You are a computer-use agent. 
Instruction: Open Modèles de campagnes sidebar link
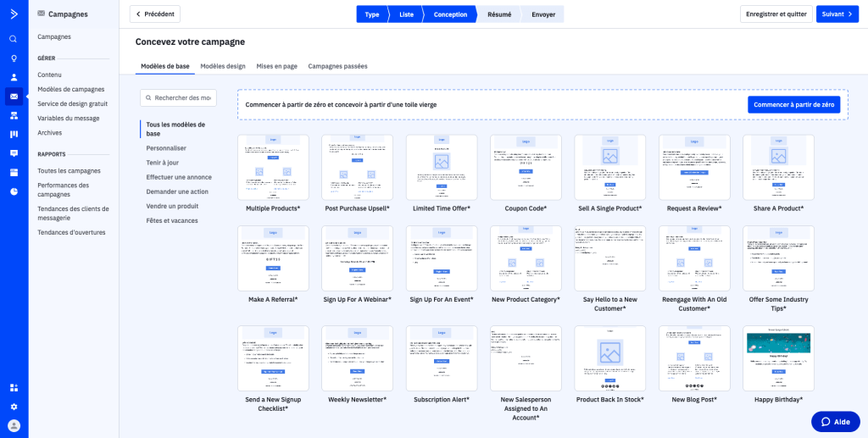[71, 89]
